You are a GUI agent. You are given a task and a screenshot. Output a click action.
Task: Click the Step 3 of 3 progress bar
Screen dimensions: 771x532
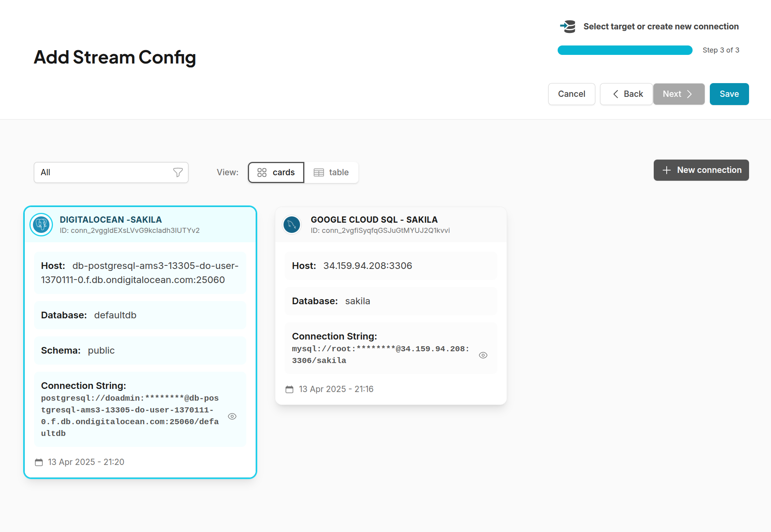[x=624, y=50]
